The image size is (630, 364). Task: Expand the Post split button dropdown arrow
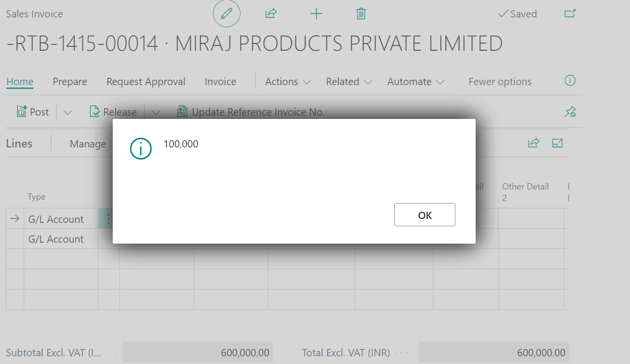67,112
